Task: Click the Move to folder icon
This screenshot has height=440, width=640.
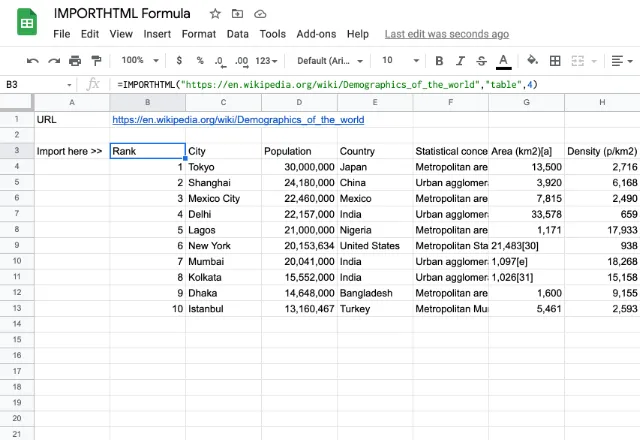Action: [237, 14]
